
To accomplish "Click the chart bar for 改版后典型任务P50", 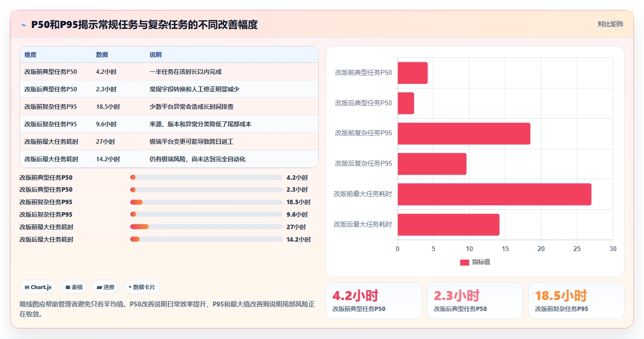I will [x=406, y=103].
